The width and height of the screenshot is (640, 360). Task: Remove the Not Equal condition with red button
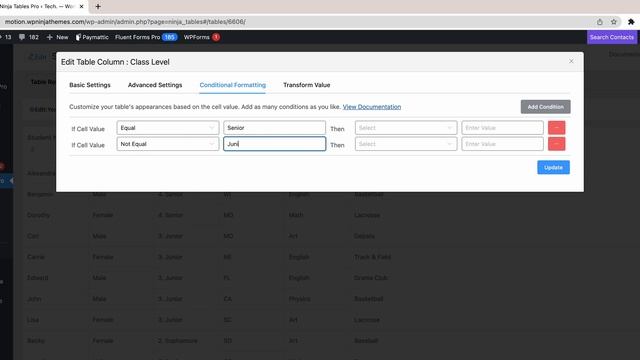pyautogui.click(x=556, y=144)
